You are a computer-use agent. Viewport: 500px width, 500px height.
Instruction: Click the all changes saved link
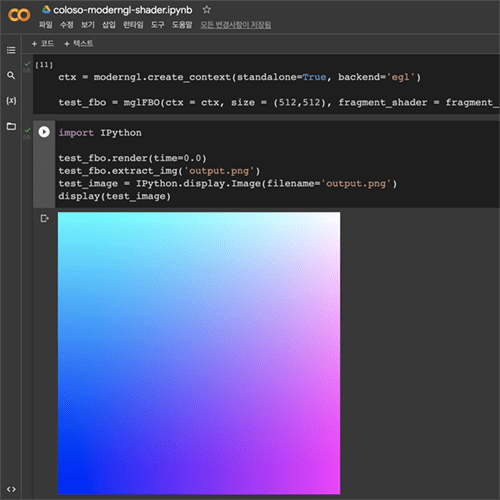[235, 25]
